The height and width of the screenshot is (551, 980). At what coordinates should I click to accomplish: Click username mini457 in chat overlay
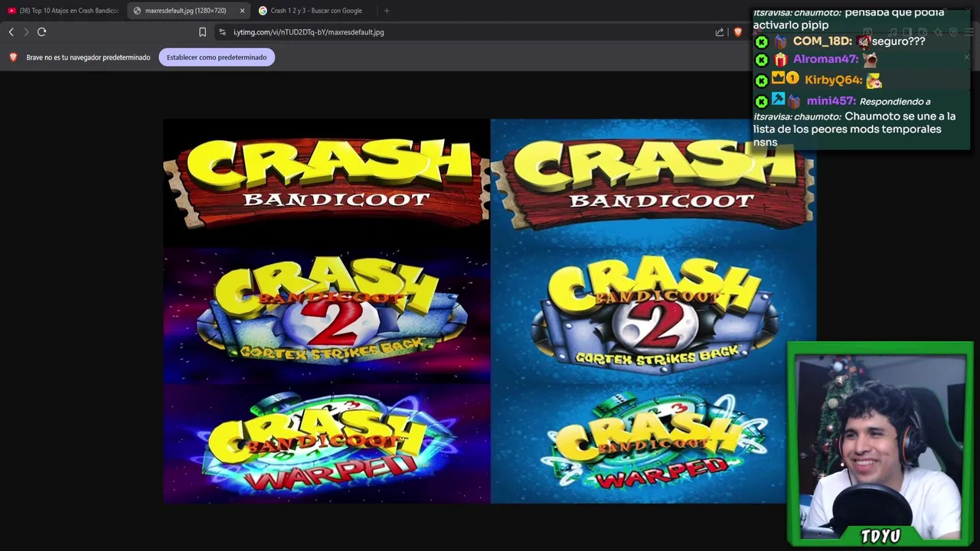831,101
